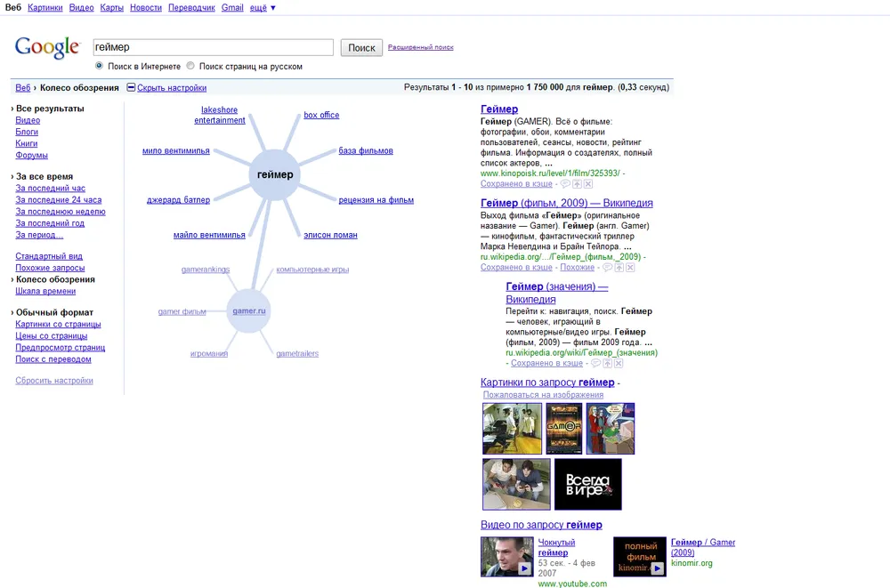Collapse options via Скрыть настройки link
The image size is (890, 588).
click(172, 88)
